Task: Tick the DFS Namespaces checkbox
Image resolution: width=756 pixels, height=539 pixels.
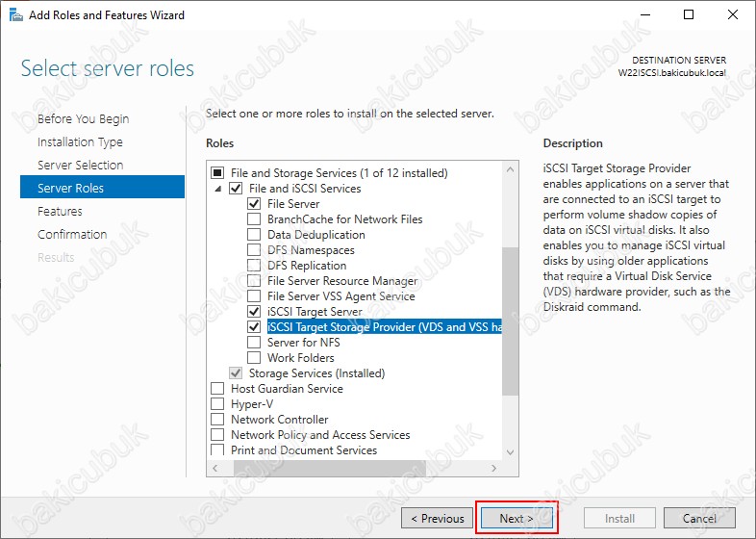Action: tap(254, 250)
